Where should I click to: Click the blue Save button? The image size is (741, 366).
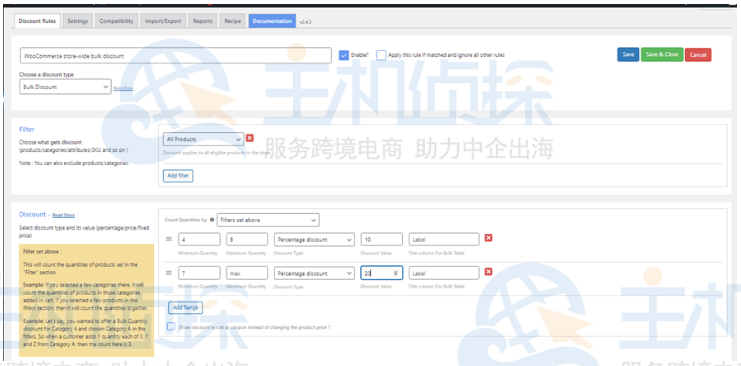click(628, 55)
